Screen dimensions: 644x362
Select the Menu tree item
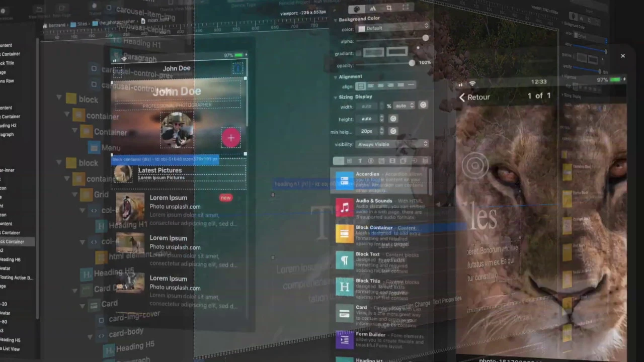click(105, 147)
